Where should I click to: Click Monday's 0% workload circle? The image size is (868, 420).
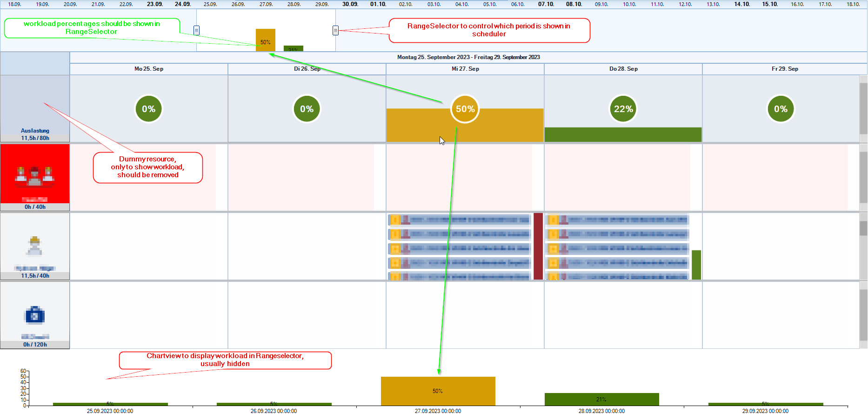148,109
